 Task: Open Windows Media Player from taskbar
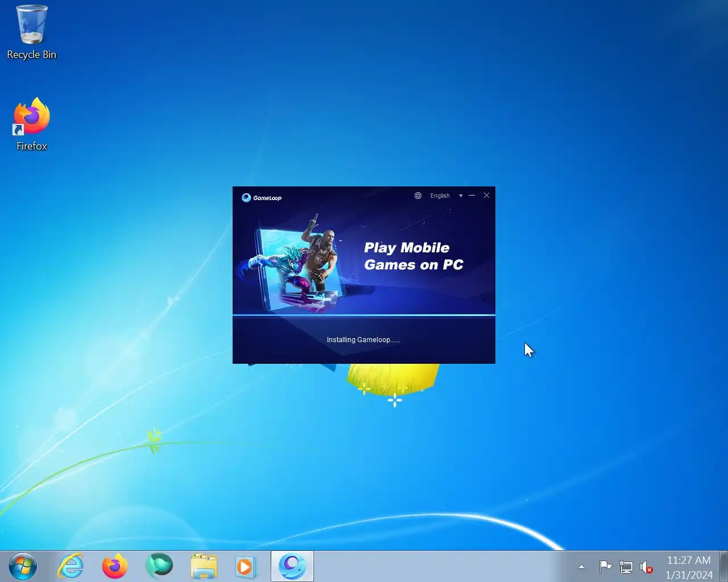[x=247, y=566]
